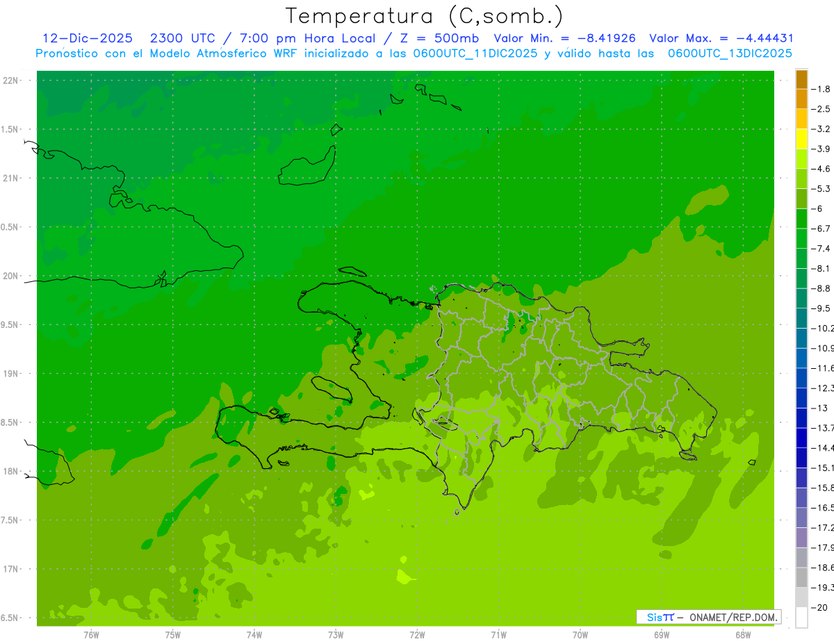Viewport: 834px width, 644px height.
Task: Click the '70W' longitude label
Action: 580,634
